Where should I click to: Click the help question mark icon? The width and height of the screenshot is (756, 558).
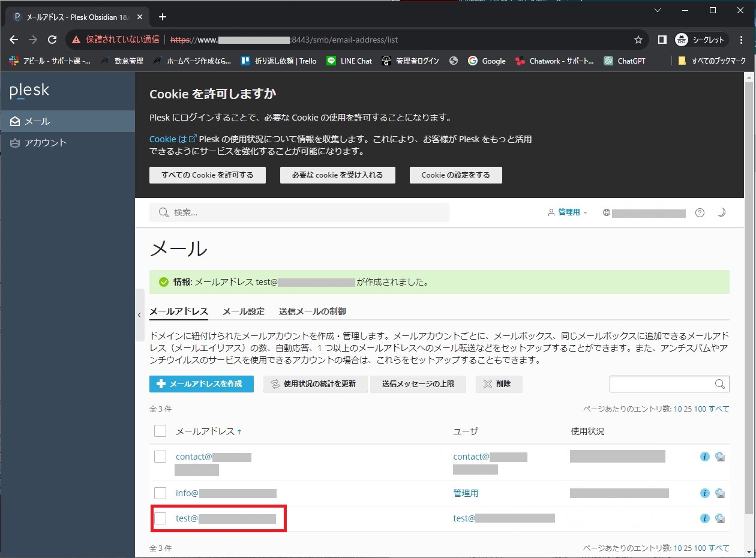(x=700, y=212)
